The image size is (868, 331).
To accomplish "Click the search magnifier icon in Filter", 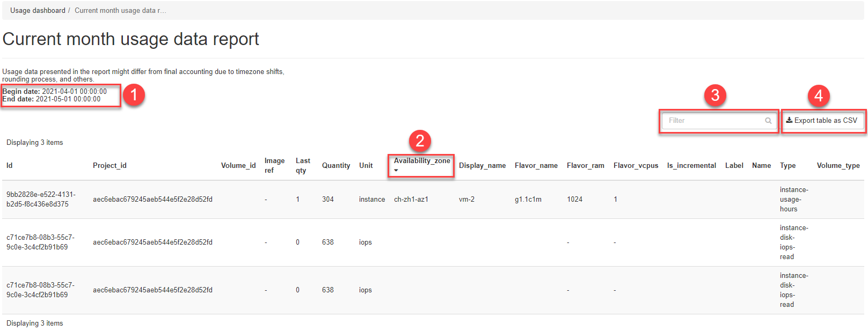I will [x=768, y=121].
